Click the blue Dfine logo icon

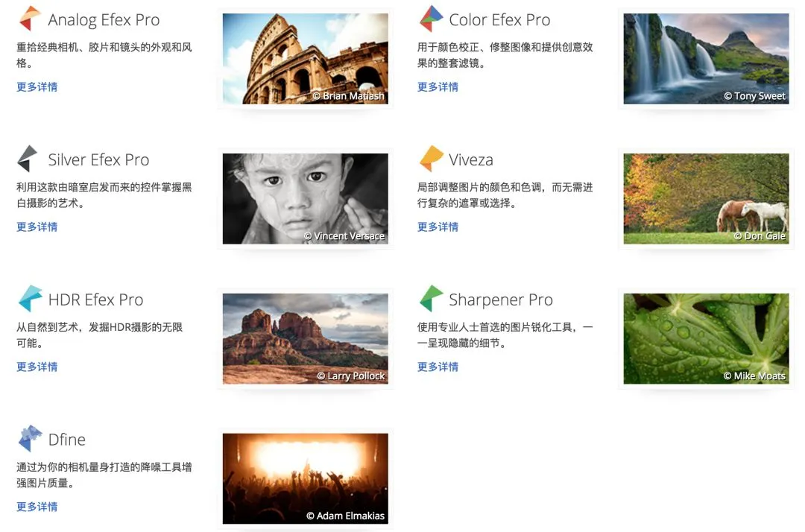[x=30, y=438]
